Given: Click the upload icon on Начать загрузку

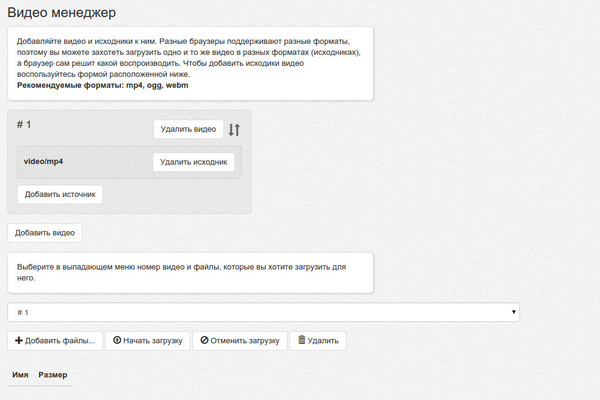Looking at the screenshot, I should (117, 341).
